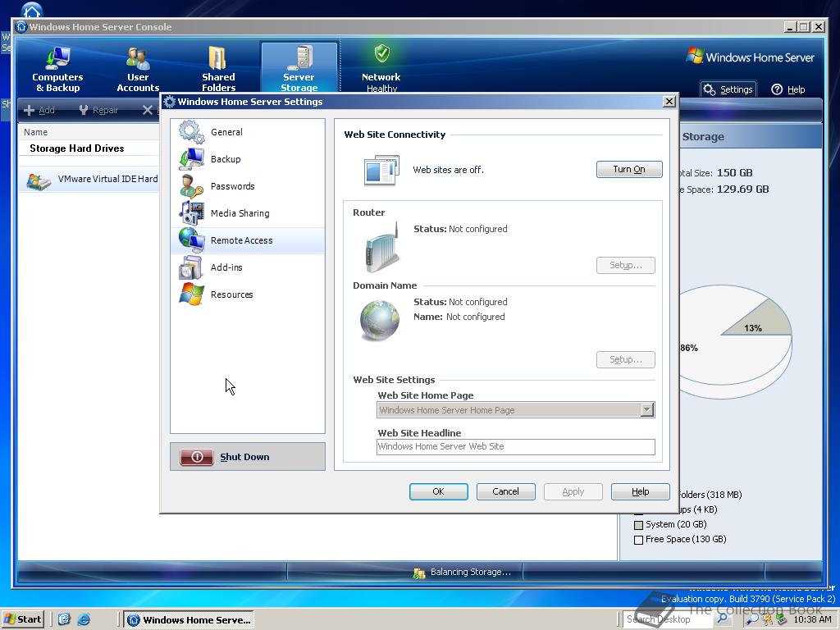Click the 13% pie chart slice
This screenshot has height=630, width=840.
click(x=760, y=321)
